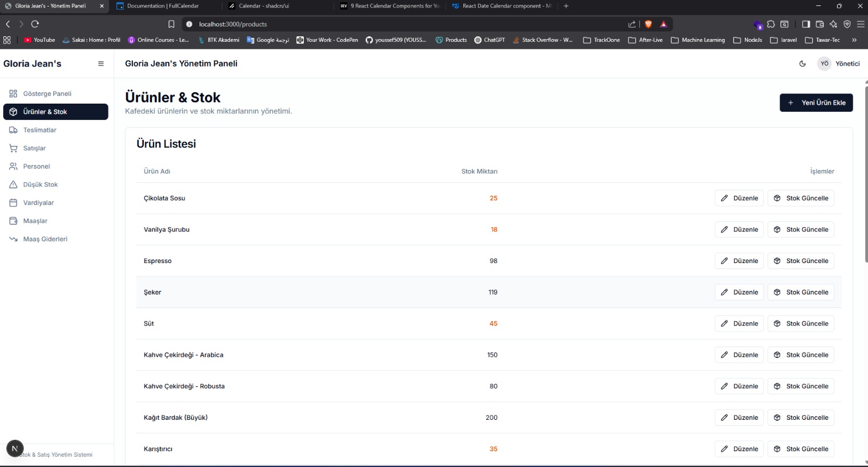Click the Stok Miktarı column header
This screenshot has height=467, width=868.
[x=480, y=171]
